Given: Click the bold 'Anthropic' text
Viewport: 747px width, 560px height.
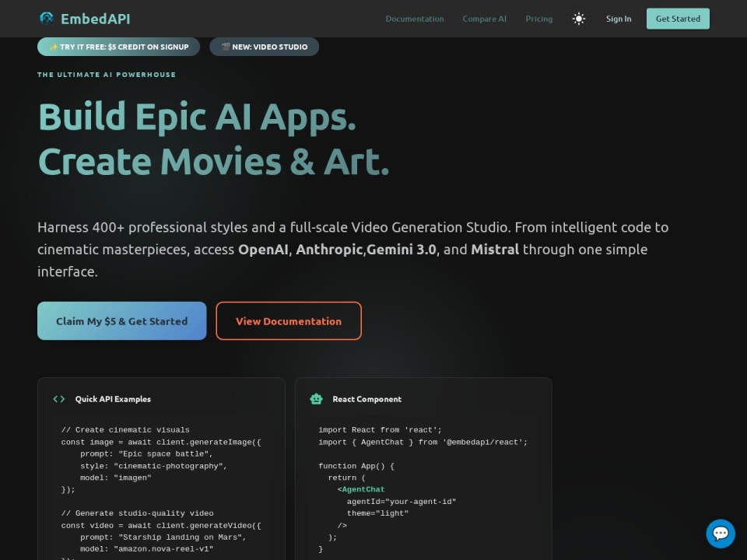Looking at the screenshot, I should (329, 249).
